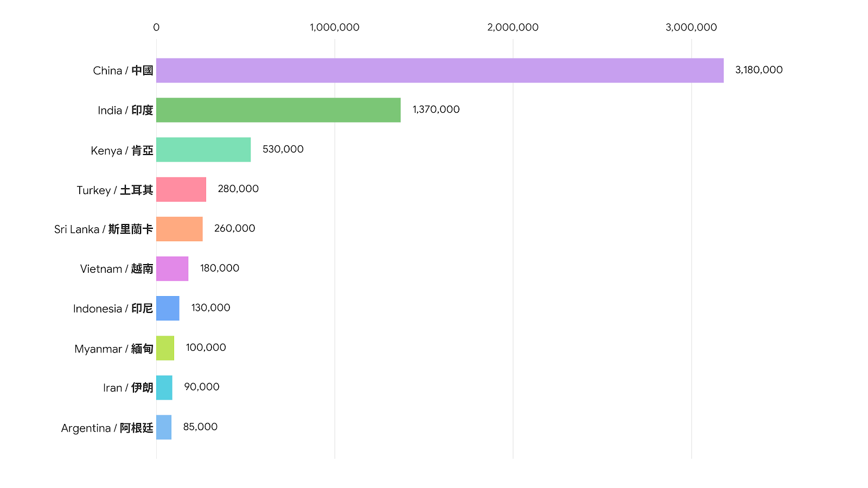The image size is (868, 488).
Task: Select the value 130,000
Action: tap(211, 307)
